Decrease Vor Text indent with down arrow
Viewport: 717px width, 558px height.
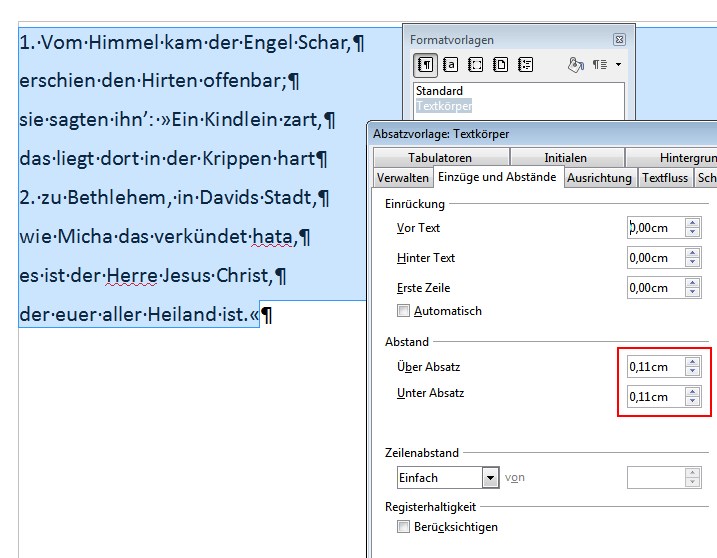point(693,232)
